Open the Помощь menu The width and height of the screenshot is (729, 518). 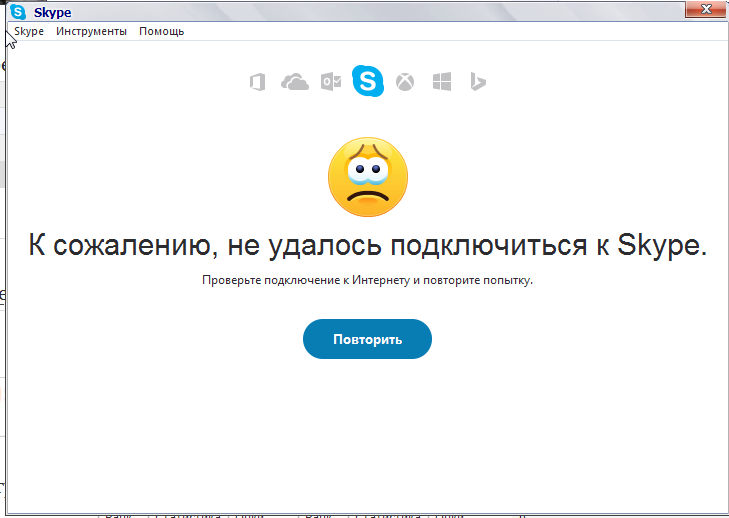coord(162,31)
